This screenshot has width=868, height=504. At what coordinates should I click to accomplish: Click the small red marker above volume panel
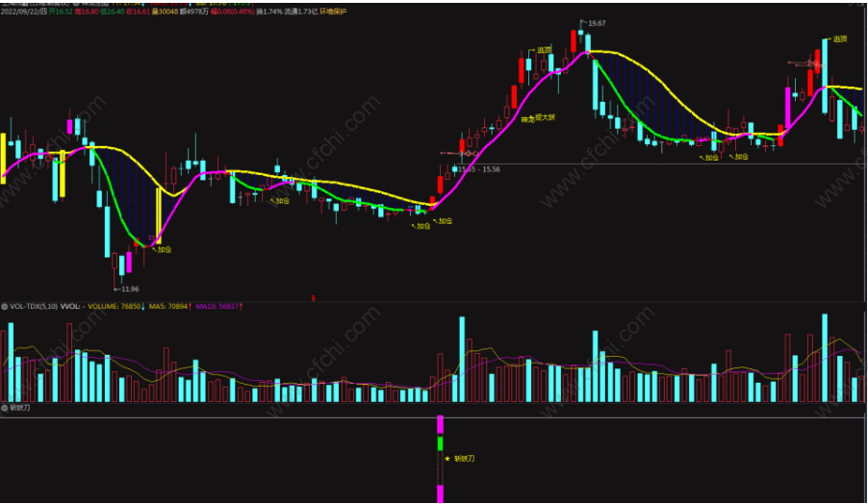tap(313, 298)
